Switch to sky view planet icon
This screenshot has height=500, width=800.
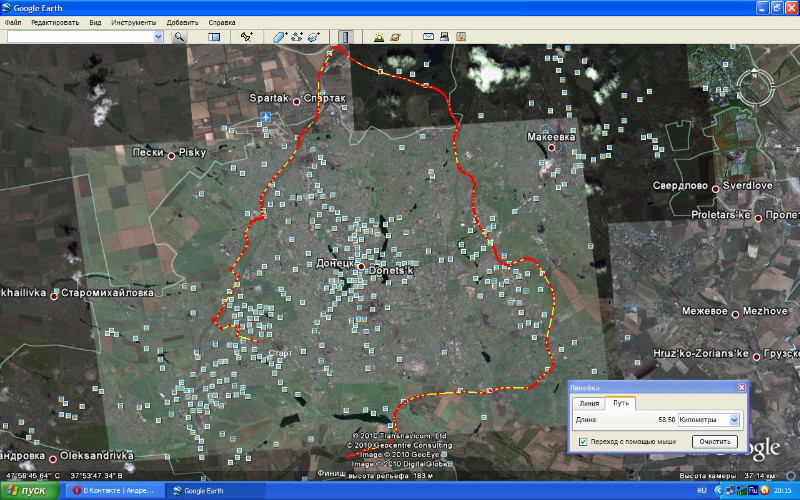[396, 36]
